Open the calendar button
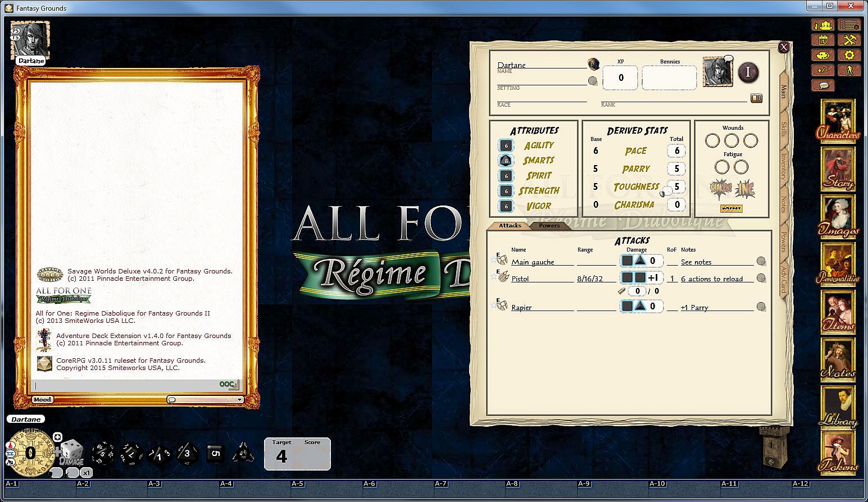This screenshot has width=868, height=502. click(823, 40)
